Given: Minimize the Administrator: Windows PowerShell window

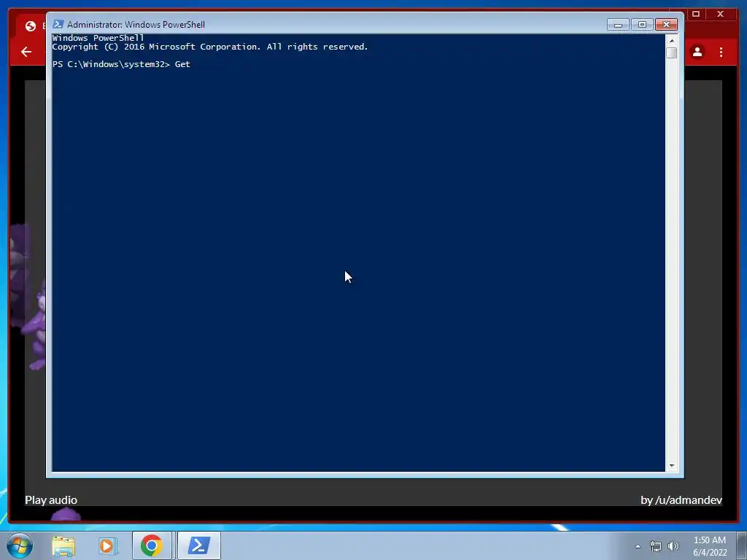Looking at the screenshot, I should [618, 25].
